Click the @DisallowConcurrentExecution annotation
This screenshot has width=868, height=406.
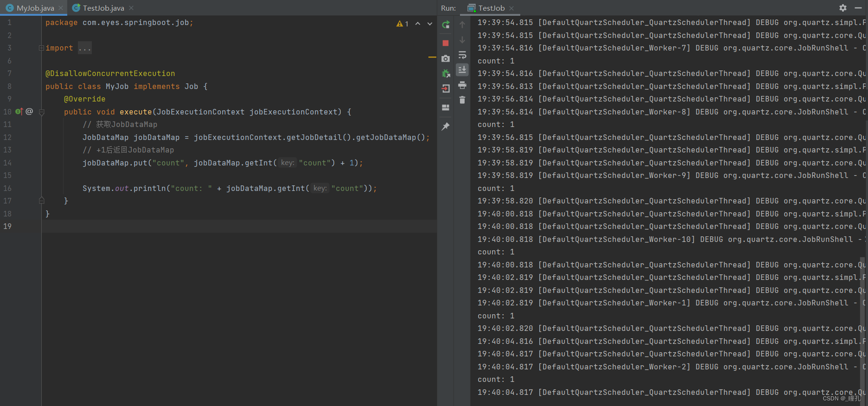coord(110,74)
